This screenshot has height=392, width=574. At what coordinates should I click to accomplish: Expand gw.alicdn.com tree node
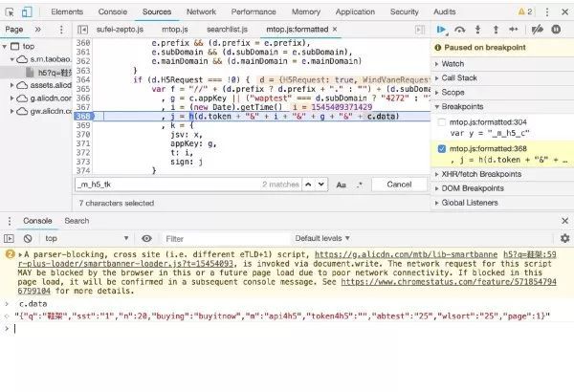[12, 111]
